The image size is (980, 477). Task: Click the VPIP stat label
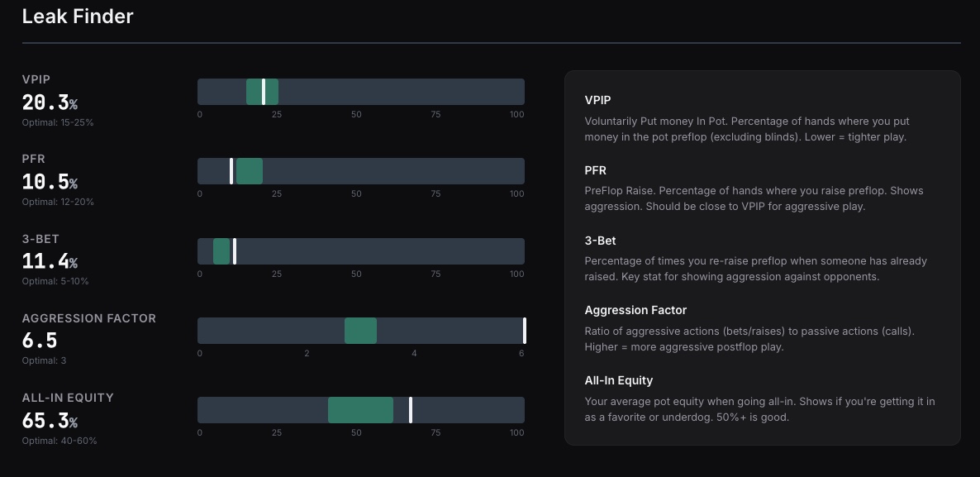(x=36, y=79)
